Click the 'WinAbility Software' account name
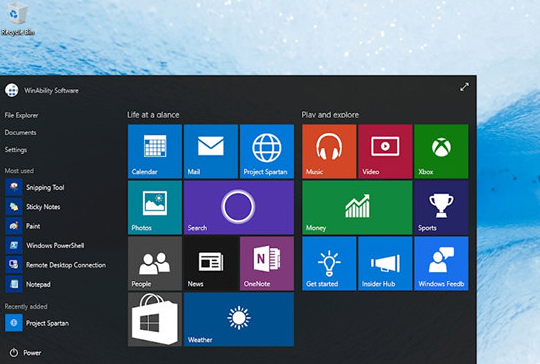Screen dimensions: 540x364 (x=51, y=91)
